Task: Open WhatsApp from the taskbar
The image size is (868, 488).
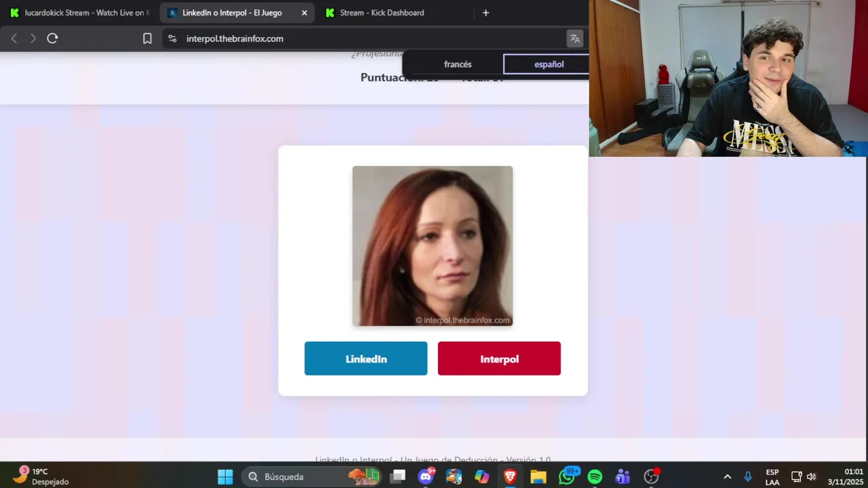Action: pyautogui.click(x=567, y=476)
